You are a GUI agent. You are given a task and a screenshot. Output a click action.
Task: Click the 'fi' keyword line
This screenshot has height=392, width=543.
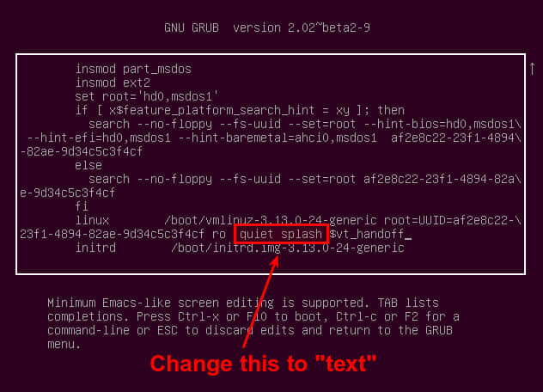[x=82, y=206]
